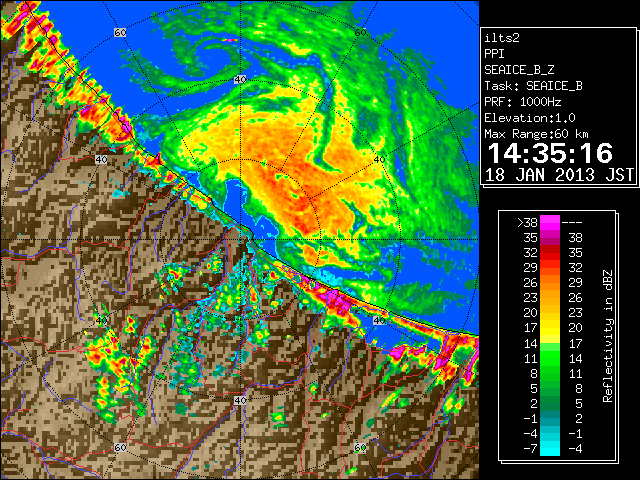Screen dimensions: 640x480
Task: Click the radar site name 'ilts2'
Action: click(502, 38)
